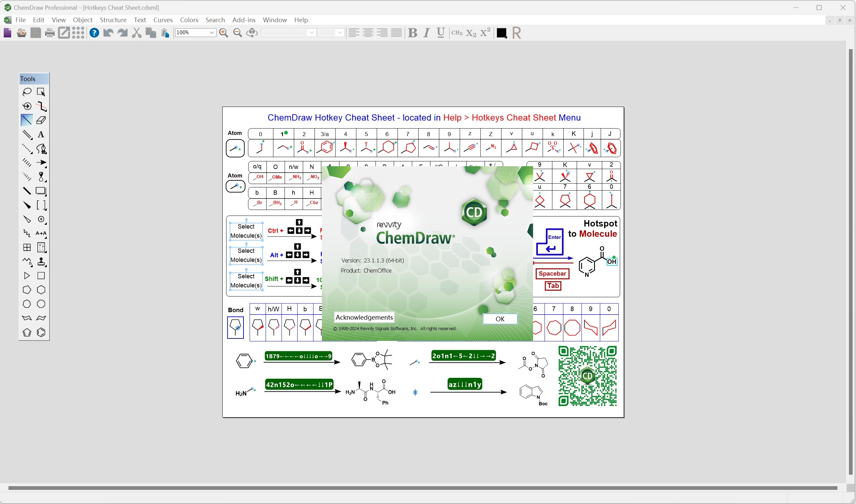856x504 pixels.
Task: Open the Curves menu
Action: (163, 20)
